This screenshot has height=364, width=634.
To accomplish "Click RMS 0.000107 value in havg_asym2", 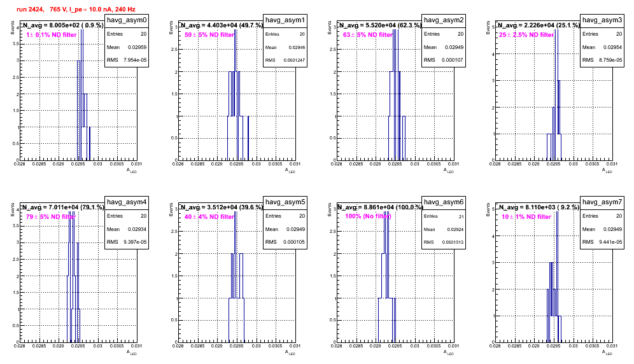I will point(453,60).
